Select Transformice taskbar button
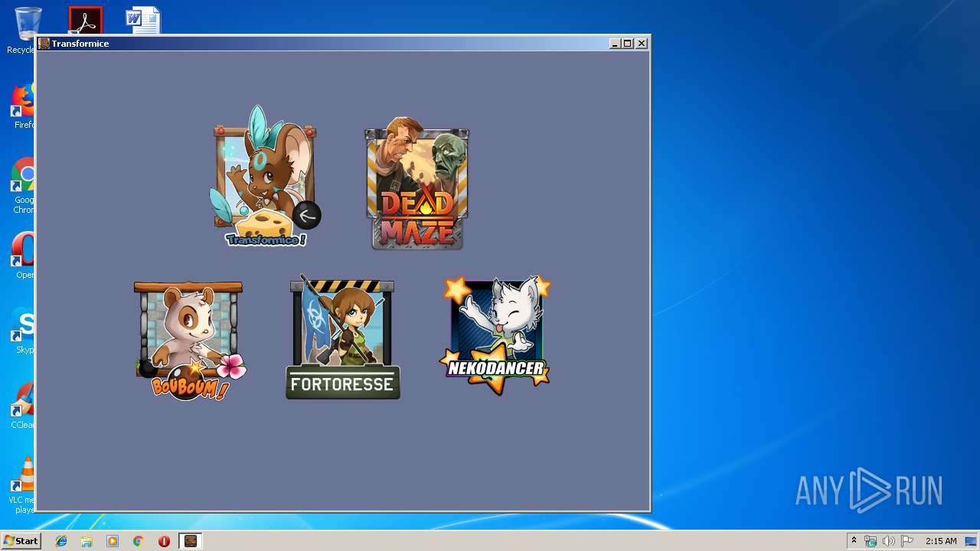 pyautogui.click(x=191, y=541)
